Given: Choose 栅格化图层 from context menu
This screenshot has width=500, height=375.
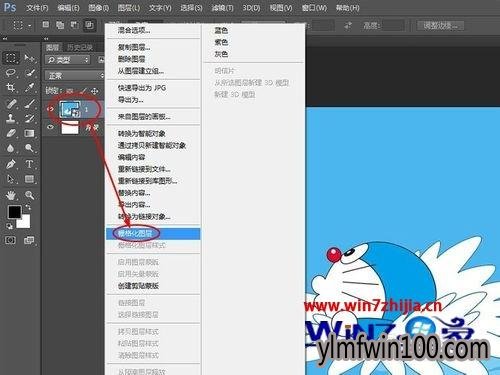Looking at the screenshot, I should (x=153, y=234).
